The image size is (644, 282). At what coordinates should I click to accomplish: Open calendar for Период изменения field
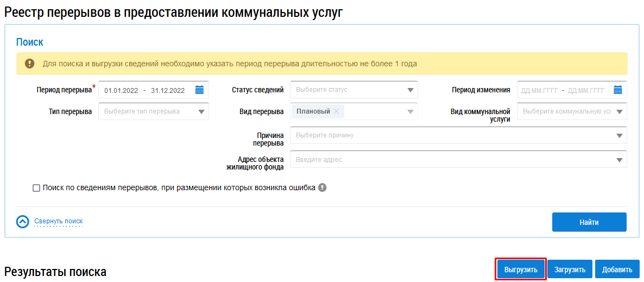click(617, 90)
